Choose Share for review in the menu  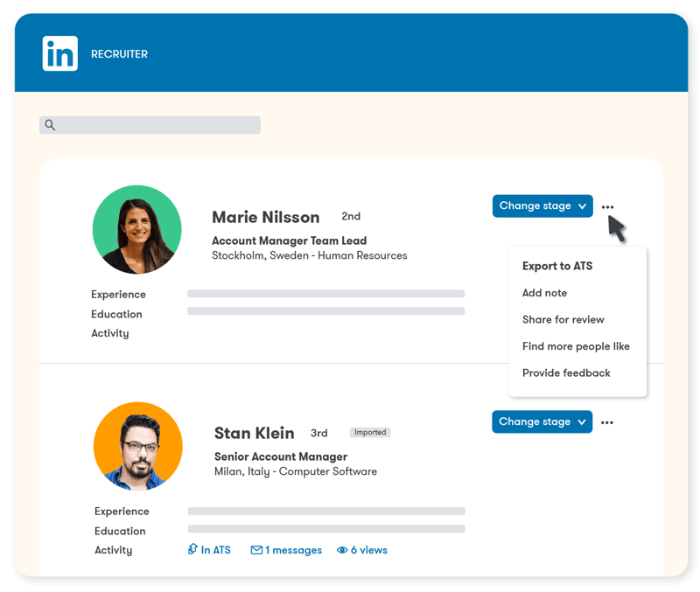tap(562, 319)
